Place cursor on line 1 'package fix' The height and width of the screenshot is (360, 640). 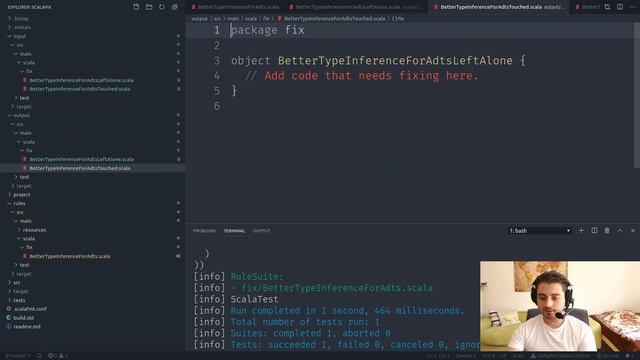(x=267, y=30)
